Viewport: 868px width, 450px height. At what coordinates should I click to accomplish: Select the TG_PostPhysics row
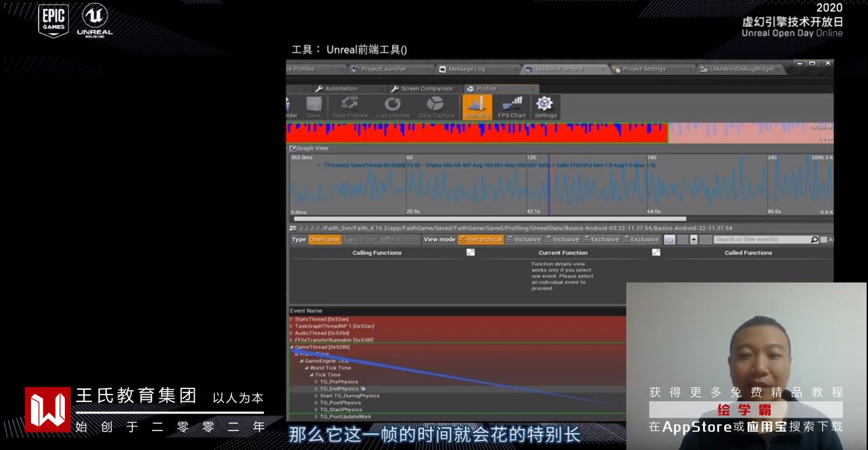click(x=457, y=403)
